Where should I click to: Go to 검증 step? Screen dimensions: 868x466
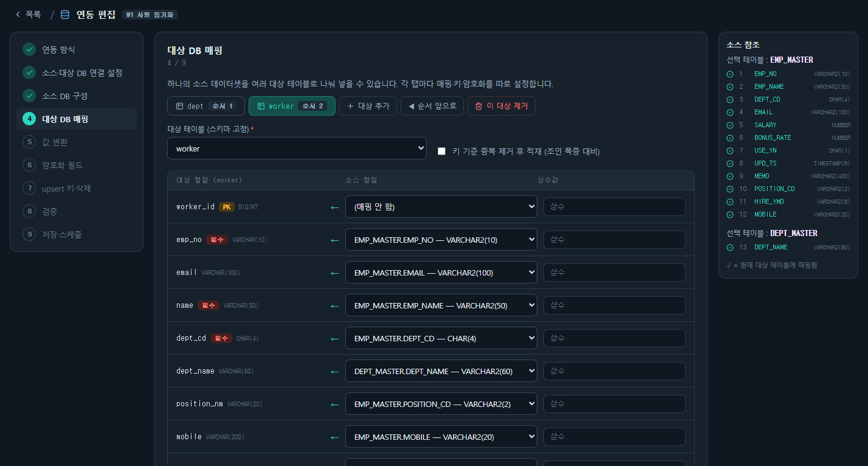click(77, 211)
